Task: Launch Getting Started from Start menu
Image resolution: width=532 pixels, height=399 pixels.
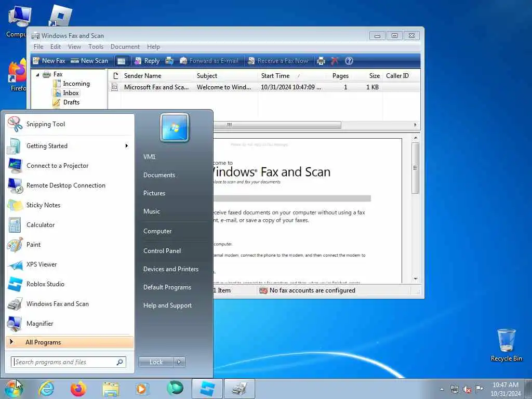Action: tap(70, 146)
